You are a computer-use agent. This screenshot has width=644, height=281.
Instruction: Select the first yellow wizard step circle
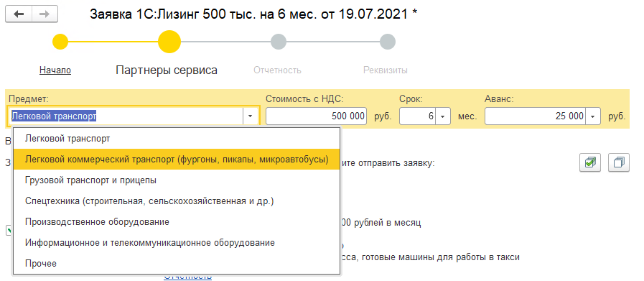[60, 42]
